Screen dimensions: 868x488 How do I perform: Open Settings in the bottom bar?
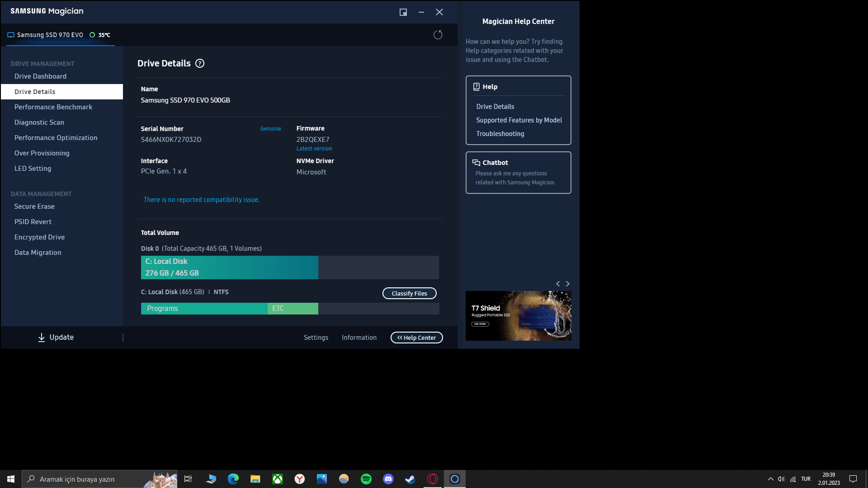pyautogui.click(x=316, y=338)
